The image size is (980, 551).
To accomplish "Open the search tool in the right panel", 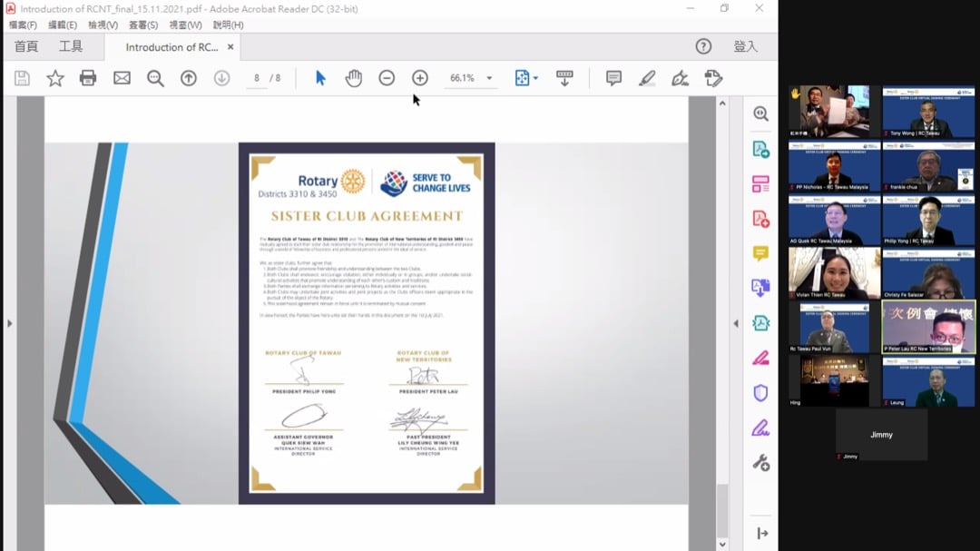I will [x=760, y=113].
